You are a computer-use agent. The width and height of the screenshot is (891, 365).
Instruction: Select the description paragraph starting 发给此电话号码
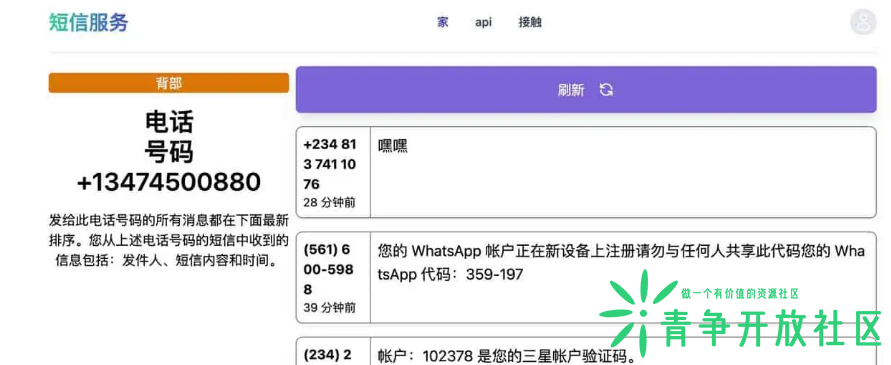click(x=169, y=240)
